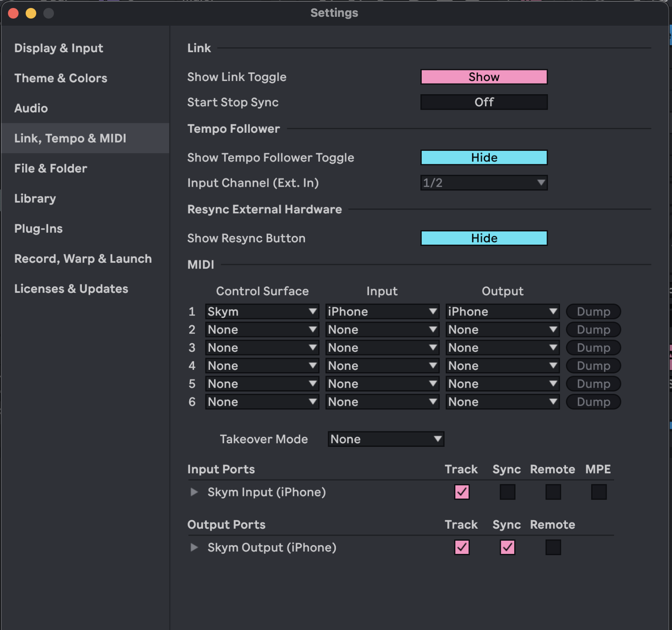Show the Resync button
Image resolution: width=672 pixels, height=630 pixels.
[484, 238]
